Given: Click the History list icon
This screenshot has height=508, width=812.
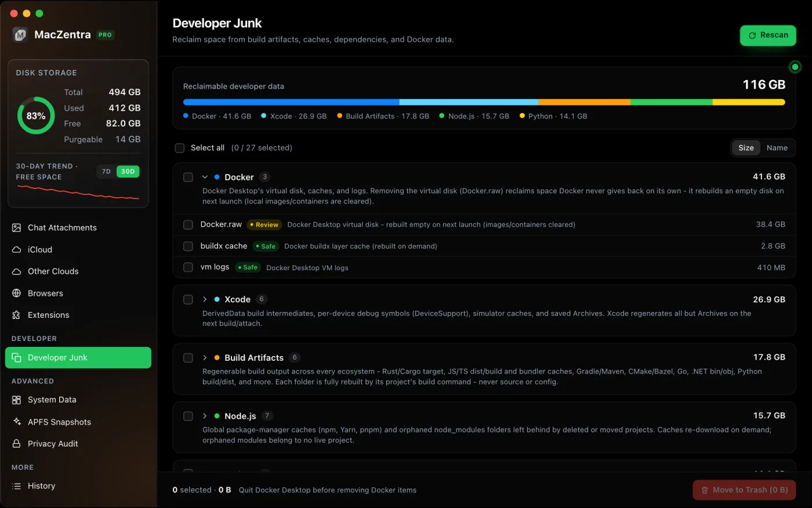Looking at the screenshot, I should click(17, 486).
